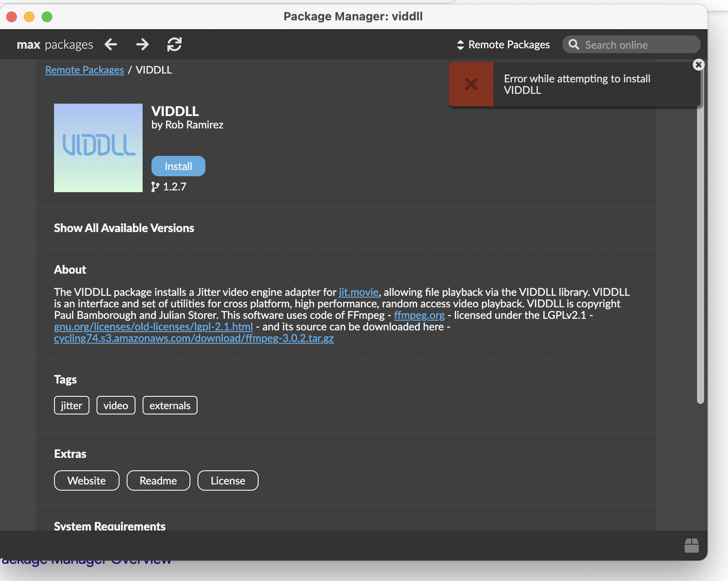Click the package box icon in bottom bar
728x581 pixels.
(x=692, y=546)
